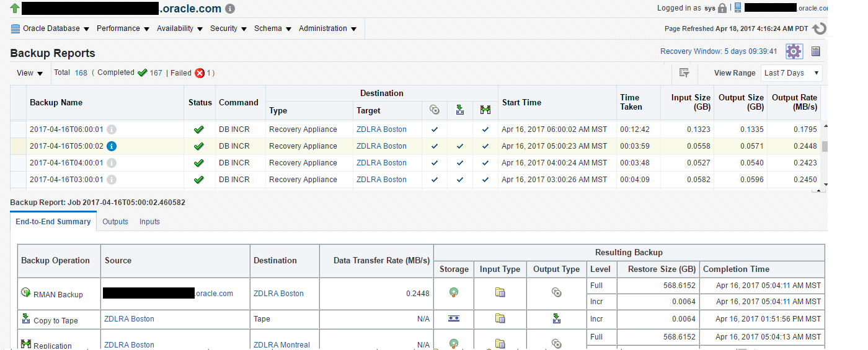Click the table filter icon near View Range

point(684,73)
